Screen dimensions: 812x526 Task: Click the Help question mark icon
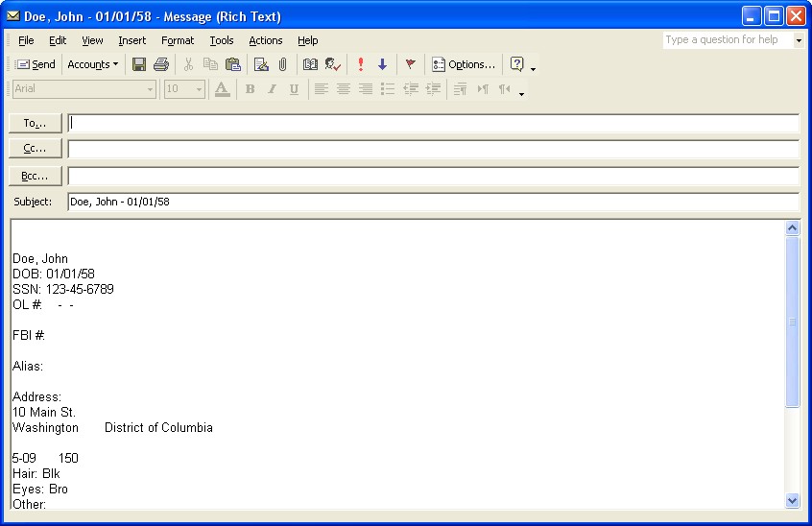click(516, 64)
